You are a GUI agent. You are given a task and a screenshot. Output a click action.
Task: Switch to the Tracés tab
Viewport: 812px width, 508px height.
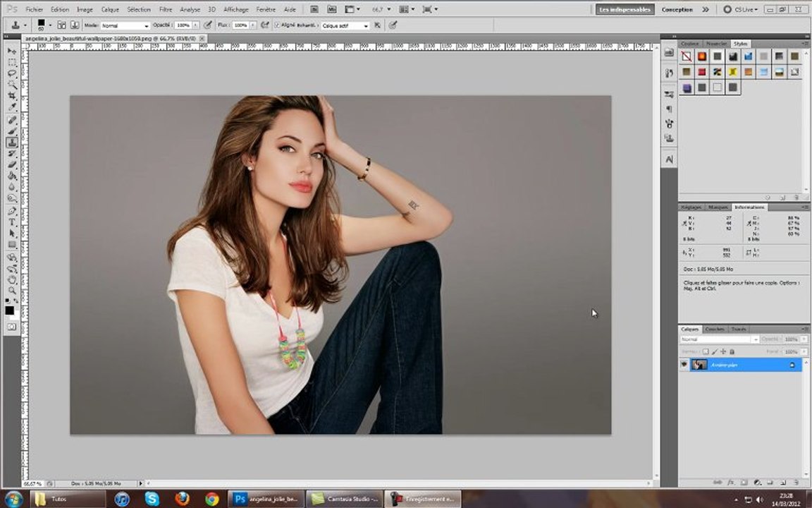(738, 329)
